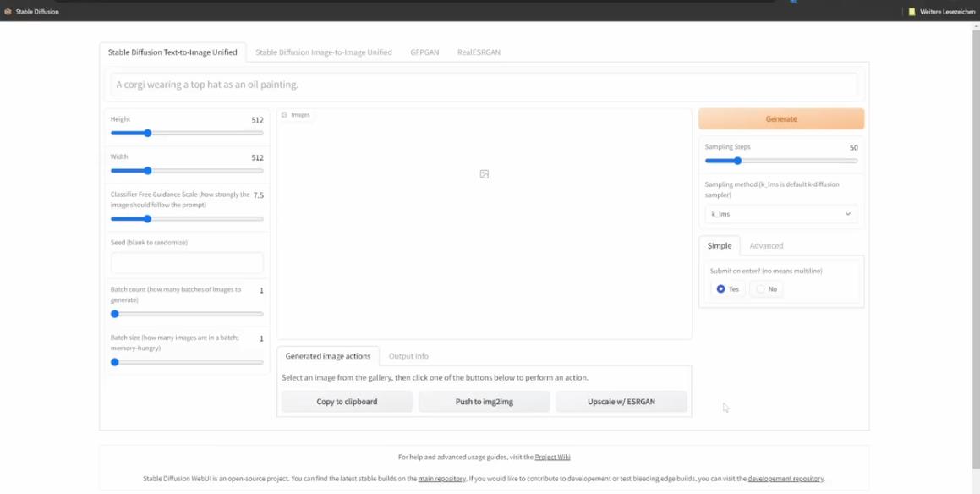Click the small icon beside the Images label

[284, 115]
